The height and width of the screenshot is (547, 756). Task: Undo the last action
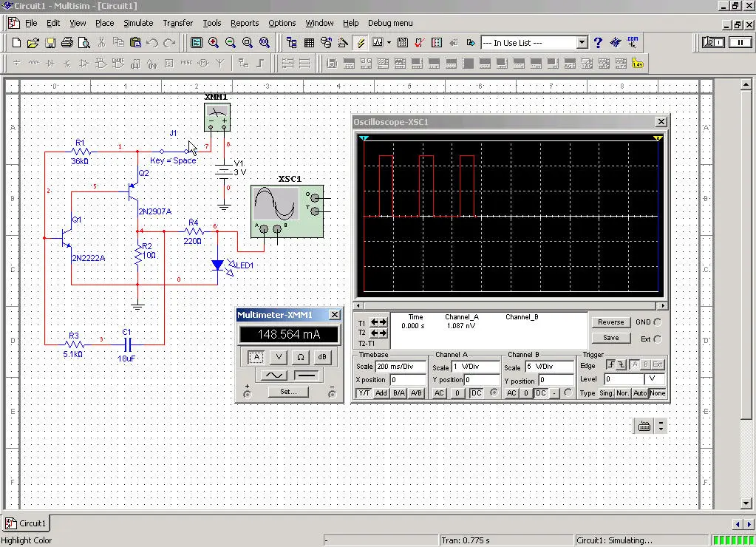pos(152,43)
